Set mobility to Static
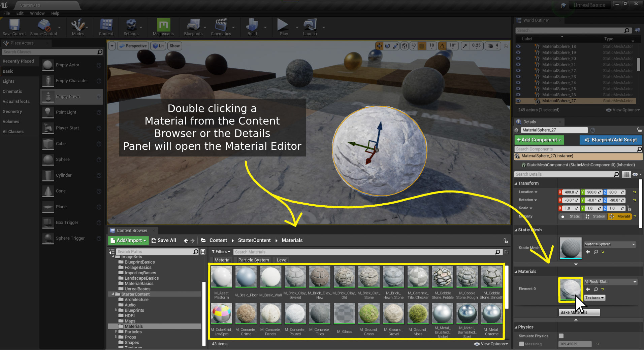 pyautogui.click(x=571, y=216)
